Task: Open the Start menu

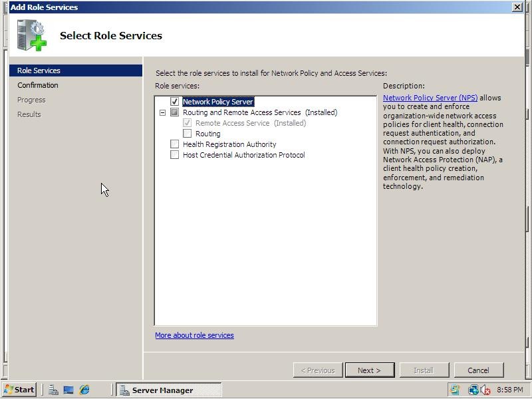Action: click(x=20, y=390)
